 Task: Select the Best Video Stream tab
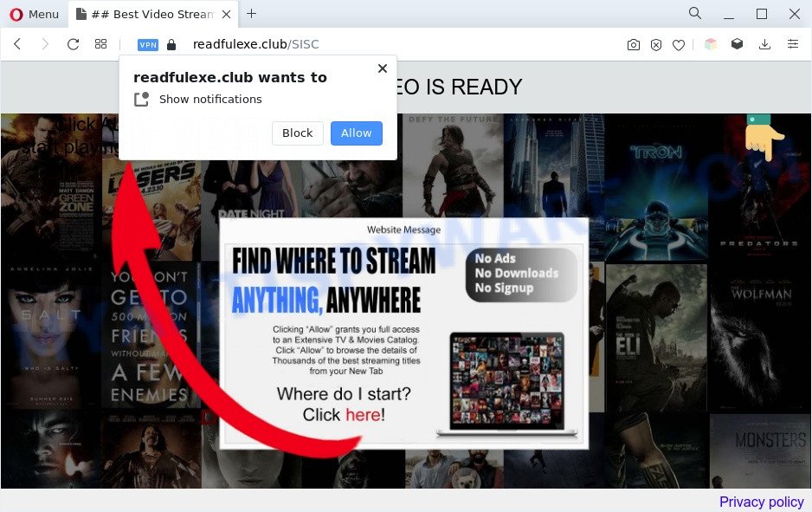(152, 15)
